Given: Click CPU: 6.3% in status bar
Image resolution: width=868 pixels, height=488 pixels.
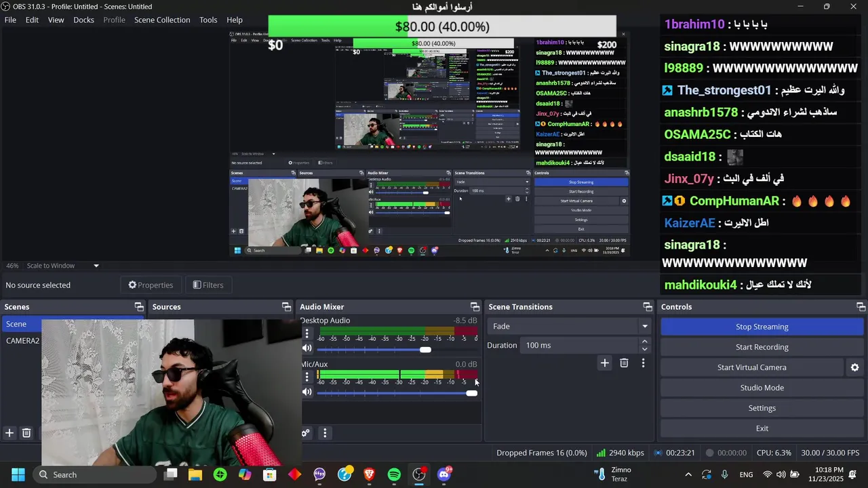Looking at the screenshot, I should pos(774,453).
